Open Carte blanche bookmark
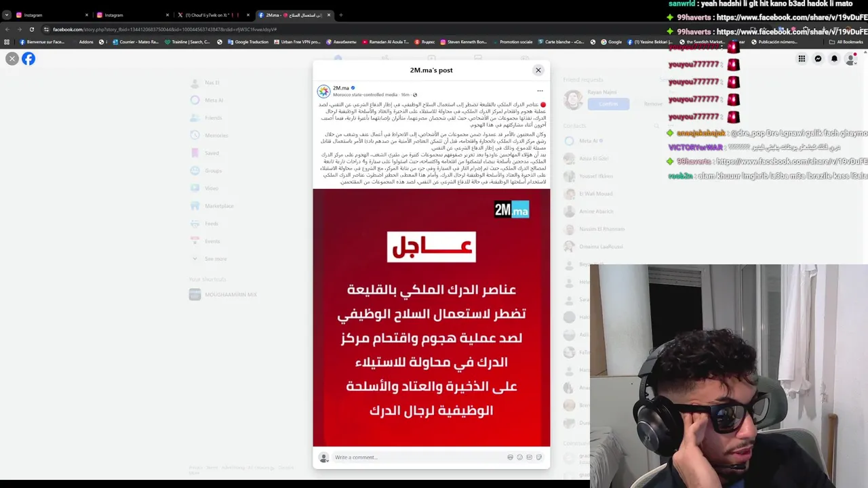Image resolution: width=868 pixels, height=488 pixels. (561, 42)
